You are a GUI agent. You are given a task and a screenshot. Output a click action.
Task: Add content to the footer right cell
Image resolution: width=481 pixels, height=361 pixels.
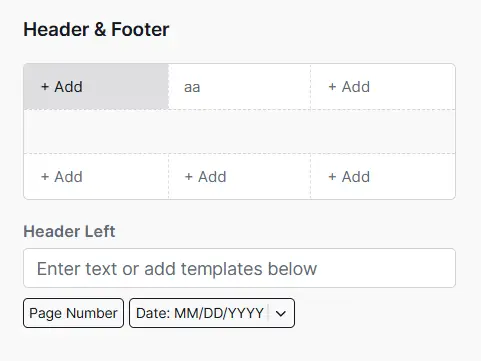tap(383, 176)
